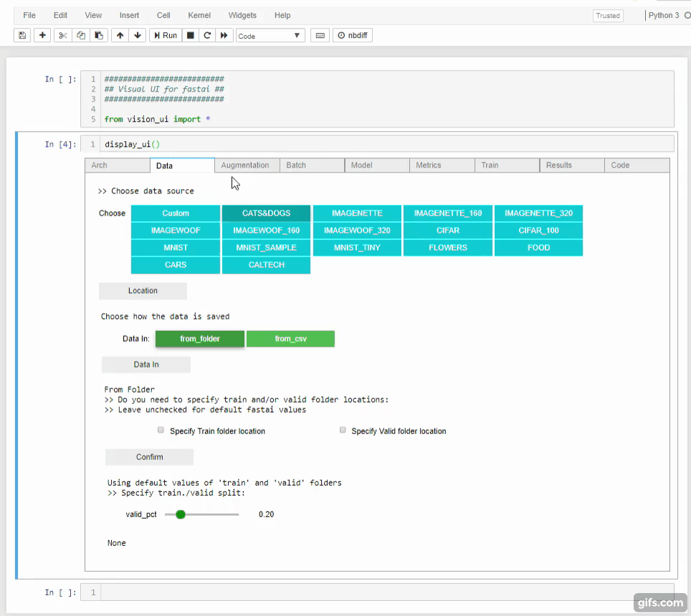The image size is (691, 616).
Task: Open the File menu
Action: click(29, 16)
